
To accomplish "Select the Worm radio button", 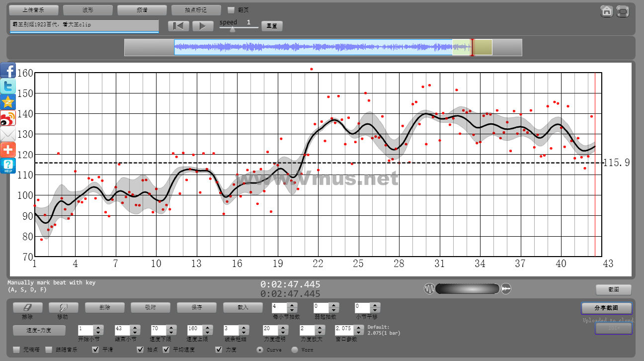I will click(x=295, y=350).
